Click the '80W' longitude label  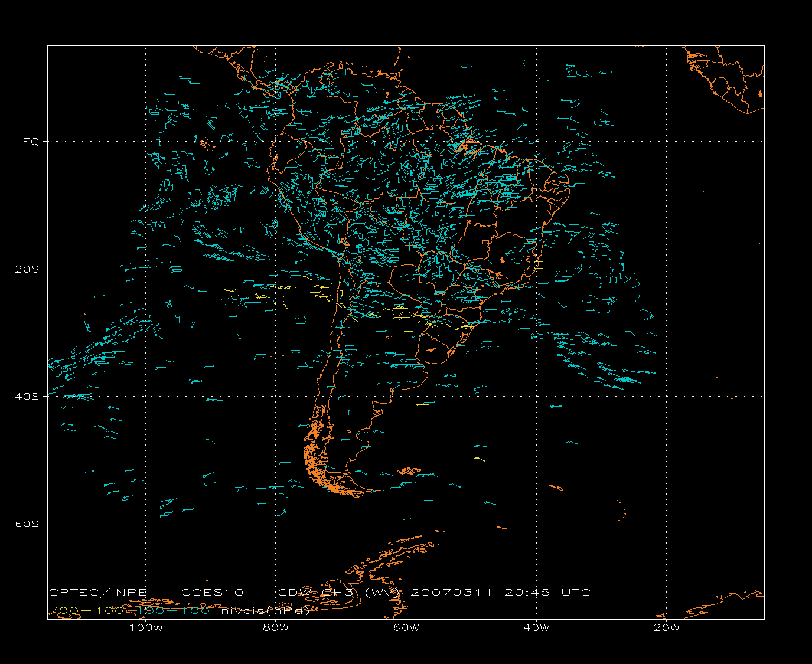(276, 627)
